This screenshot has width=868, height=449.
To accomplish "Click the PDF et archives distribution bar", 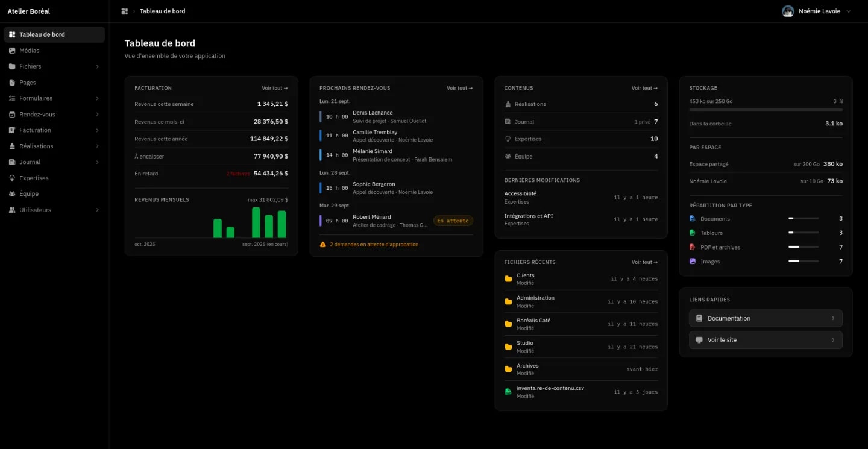I will (804, 247).
